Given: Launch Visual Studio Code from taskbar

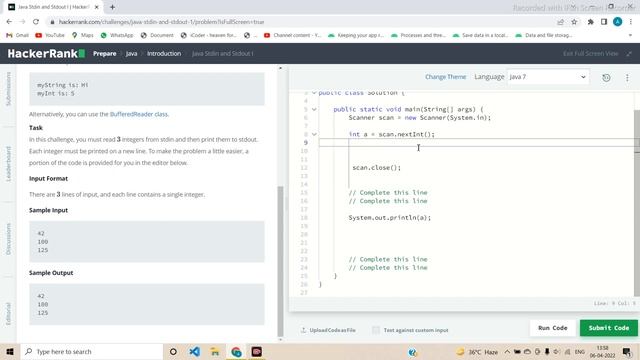Looking at the screenshot, I should pyautogui.click(x=194, y=351).
